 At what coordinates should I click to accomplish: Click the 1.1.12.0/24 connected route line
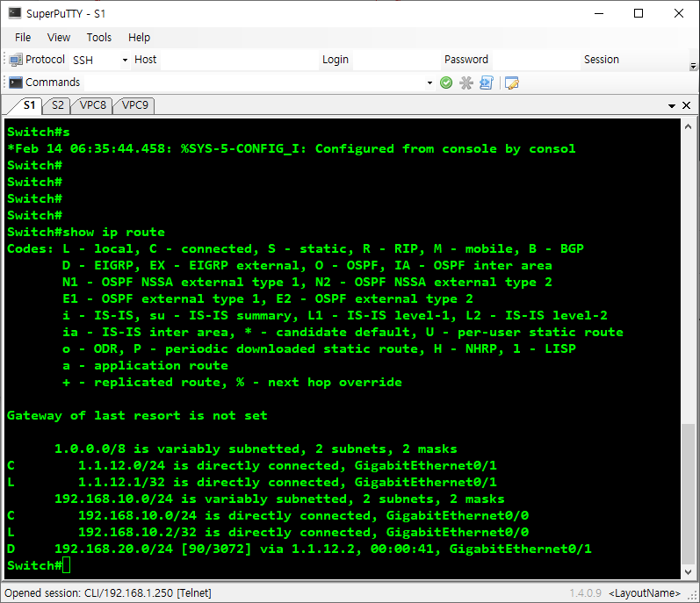tap(252, 465)
